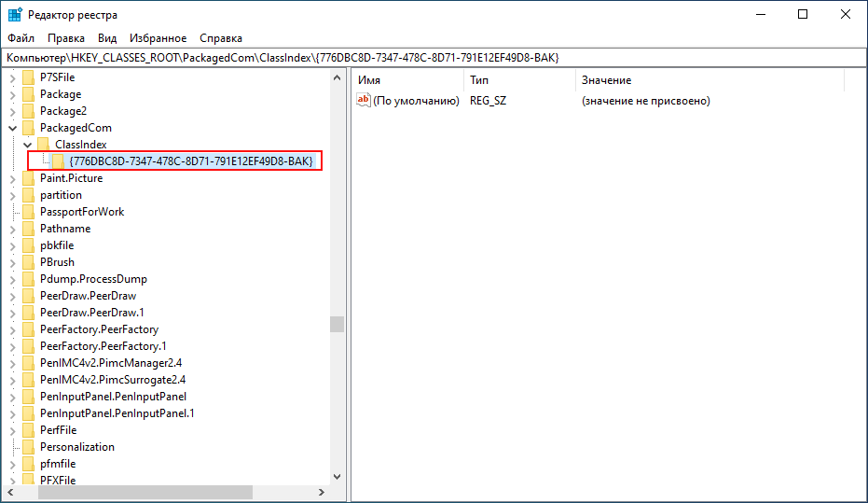868x503 pixels.
Task: Click the folder icon of the 776DBC8D BAK key
Action: (x=58, y=161)
